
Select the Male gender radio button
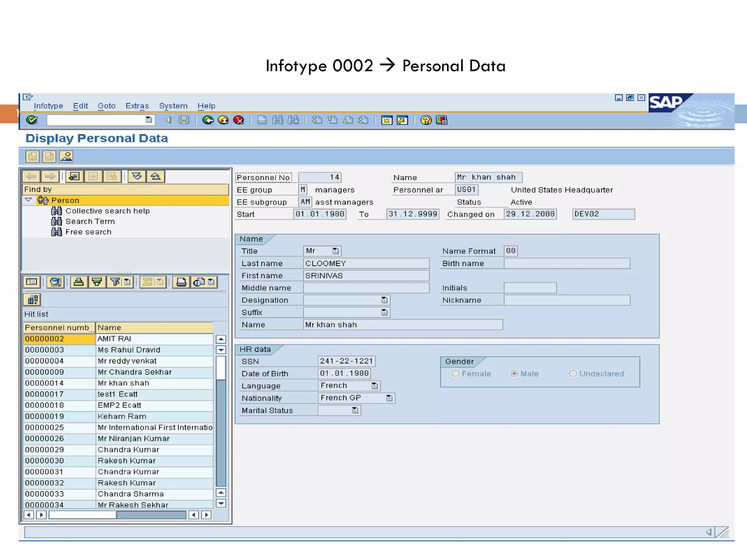tap(514, 373)
